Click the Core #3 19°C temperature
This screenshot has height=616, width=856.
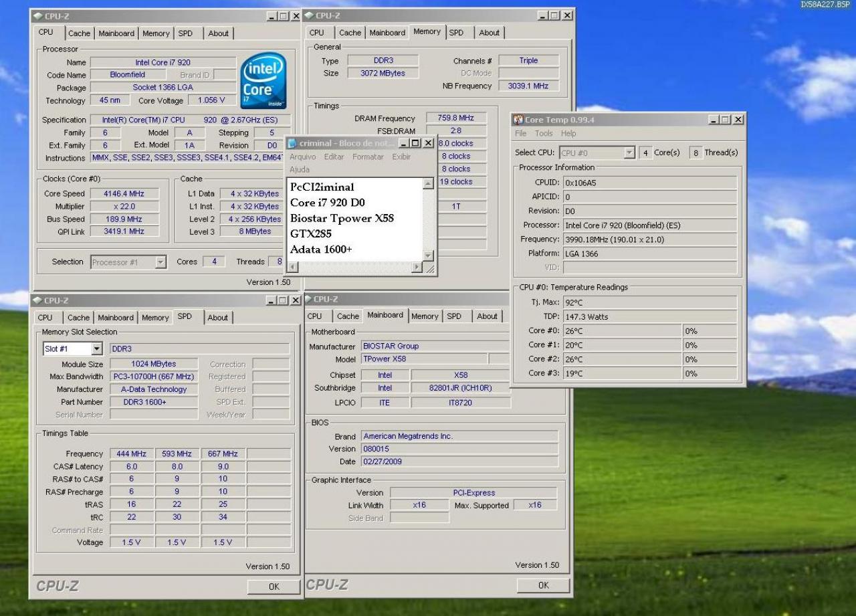pos(622,374)
